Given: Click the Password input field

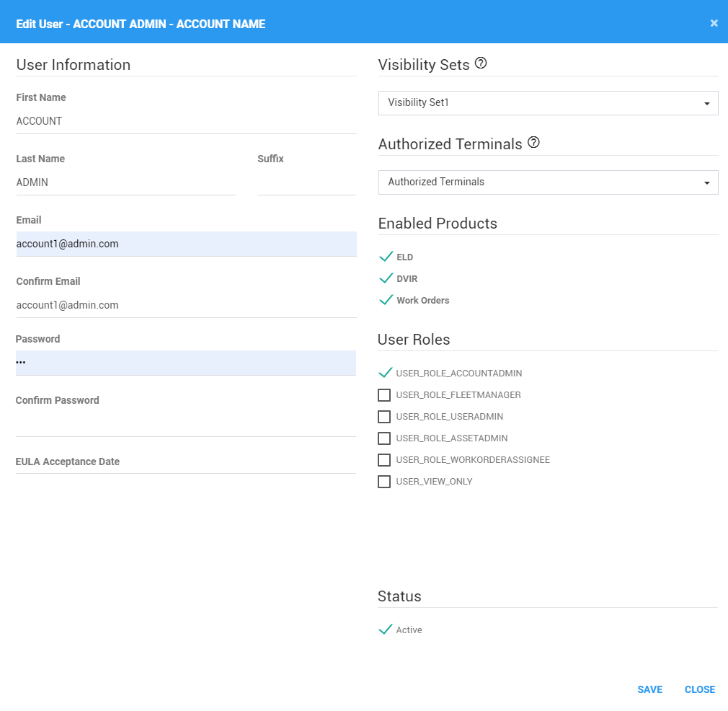Looking at the screenshot, I should 186,363.
